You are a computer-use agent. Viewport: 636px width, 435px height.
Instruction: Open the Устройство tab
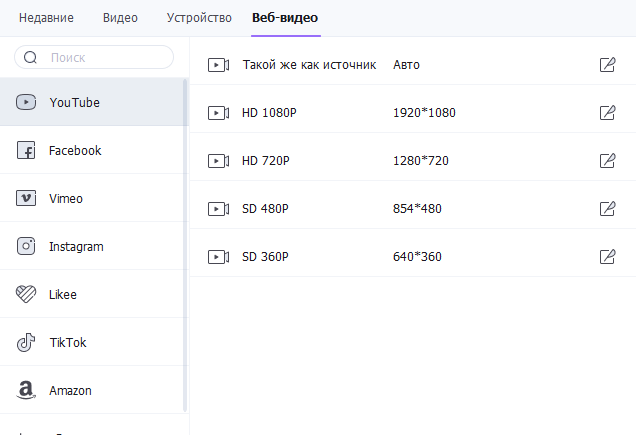coord(199,18)
